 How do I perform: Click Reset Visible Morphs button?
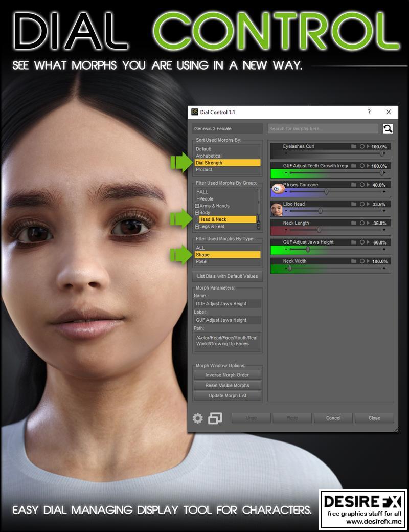(x=227, y=385)
